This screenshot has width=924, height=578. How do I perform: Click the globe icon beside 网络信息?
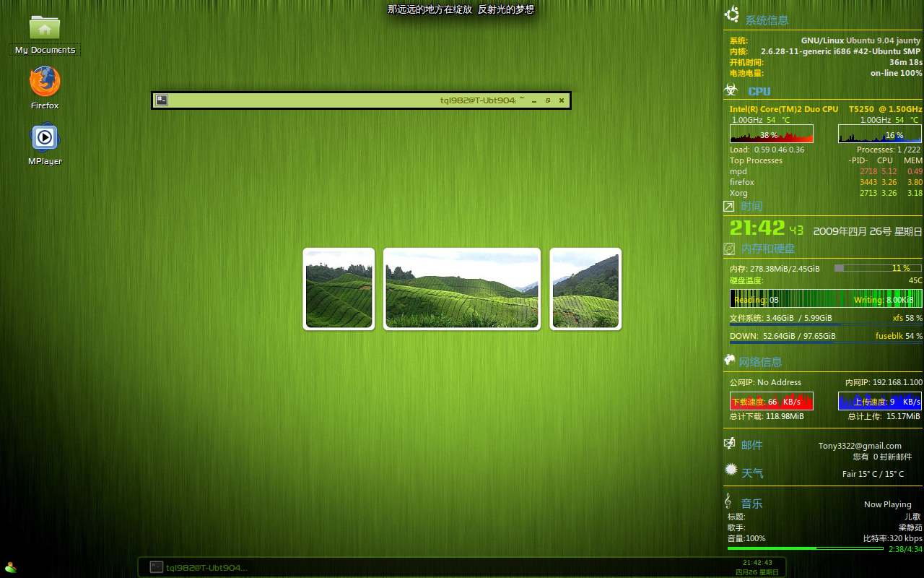click(729, 360)
